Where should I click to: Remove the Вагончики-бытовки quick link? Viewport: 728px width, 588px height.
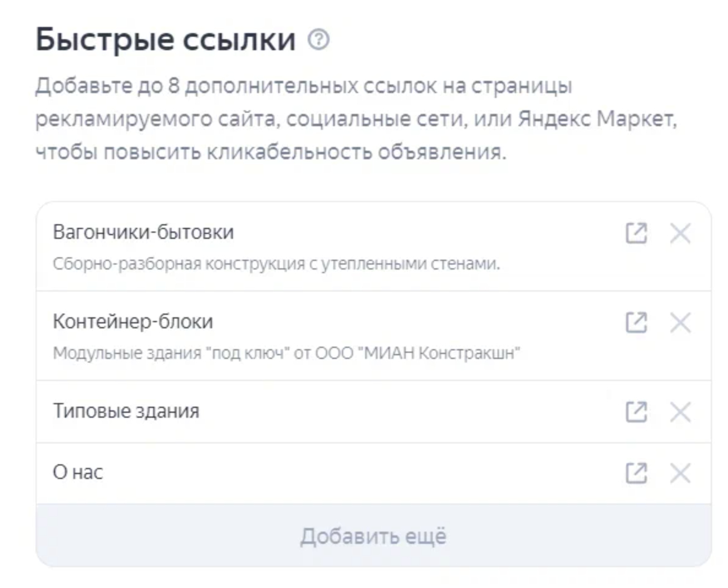click(x=680, y=233)
